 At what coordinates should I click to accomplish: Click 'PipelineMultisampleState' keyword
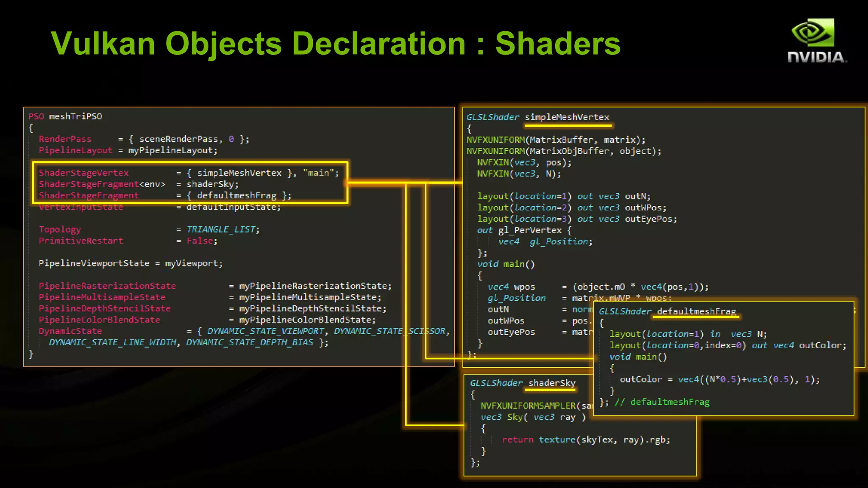[x=102, y=297]
